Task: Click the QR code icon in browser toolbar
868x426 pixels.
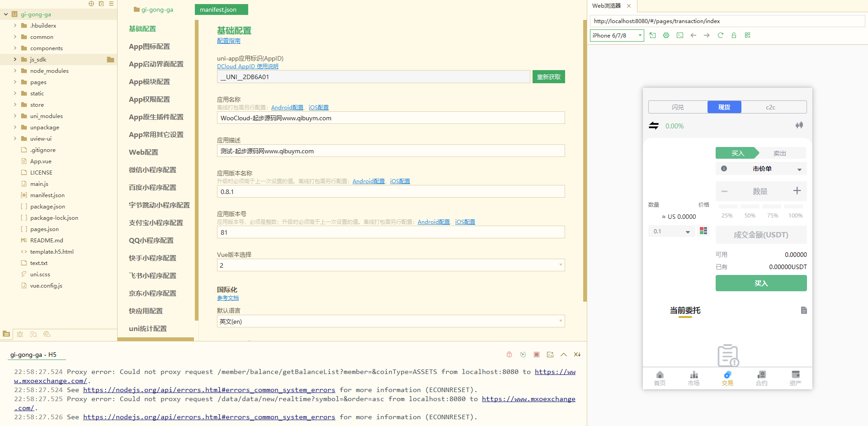Action: coord(747,35)
